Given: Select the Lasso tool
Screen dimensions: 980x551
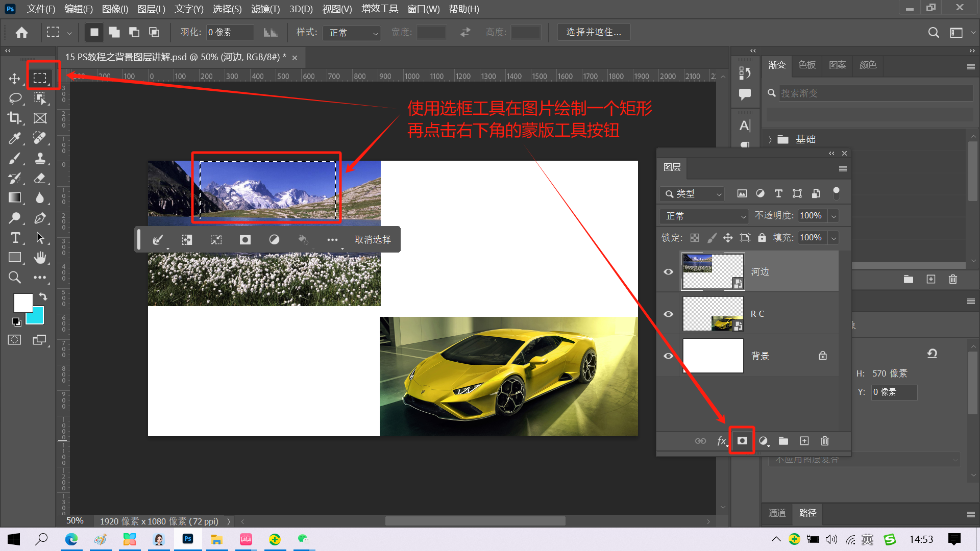Looking at the screenshot, I should (x=15, y=98).
